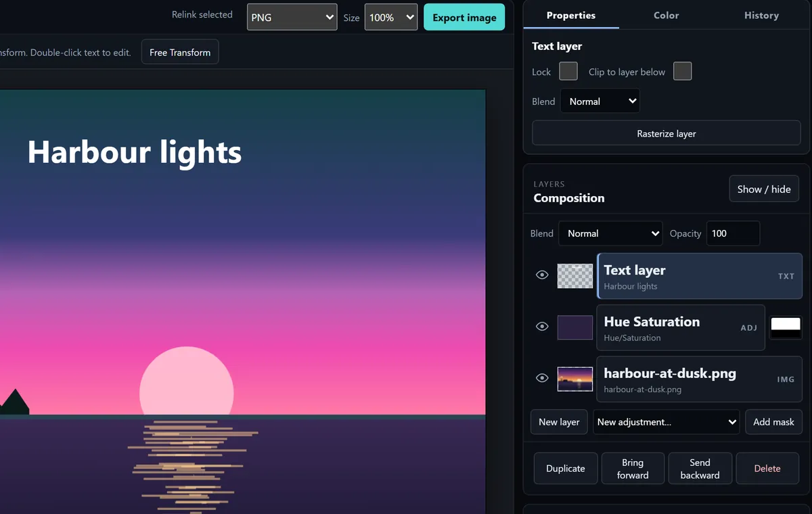Enable Clip to layer below checkbox

(683, 71)
